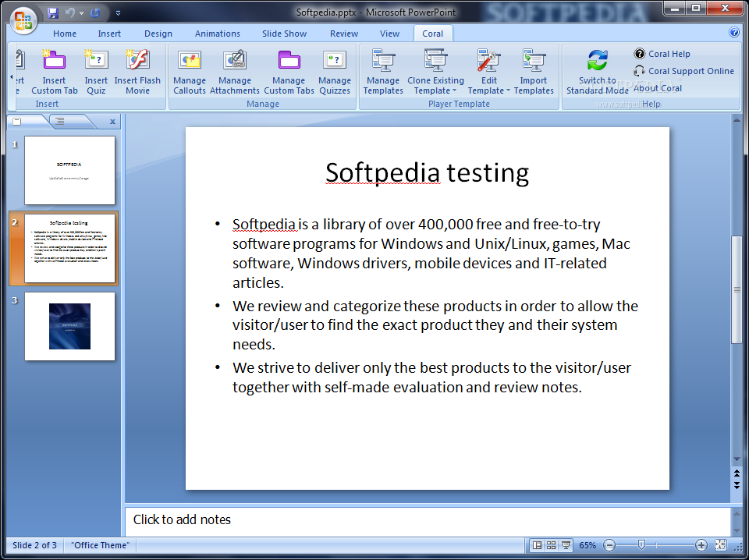Undo last action in Quick Access toolbar
The width and height of the screenshot is (749, 560).
[70, 13]
